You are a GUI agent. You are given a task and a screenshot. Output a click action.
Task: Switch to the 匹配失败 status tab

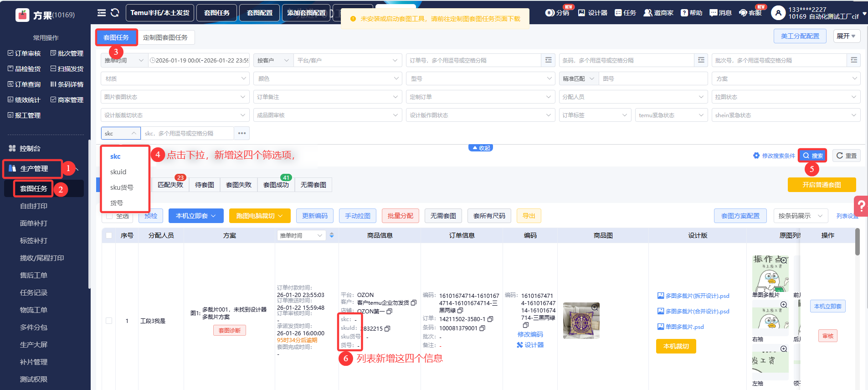[x=170, y=185]
